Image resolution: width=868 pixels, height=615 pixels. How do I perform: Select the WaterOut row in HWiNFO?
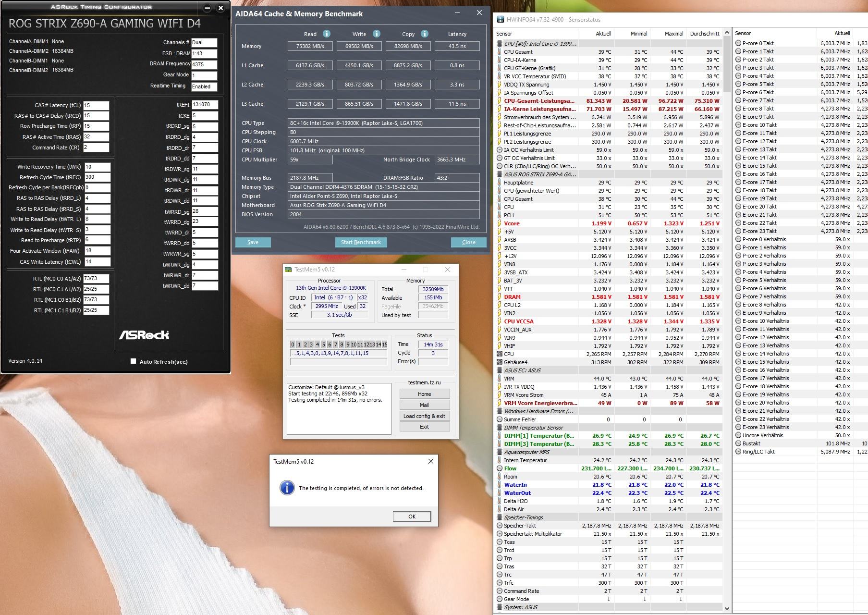[609, 493]
